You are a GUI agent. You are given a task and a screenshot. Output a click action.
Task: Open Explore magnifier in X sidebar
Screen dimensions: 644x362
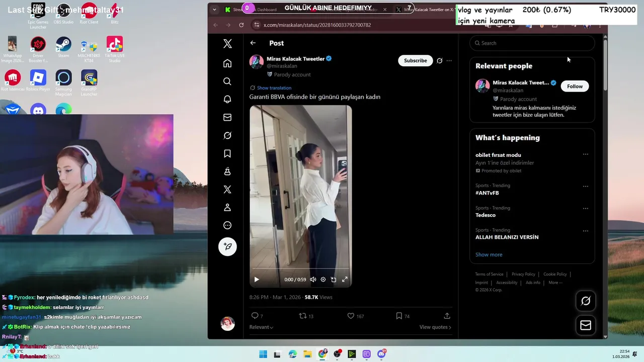pyautogui.click(x=227, y=81)
